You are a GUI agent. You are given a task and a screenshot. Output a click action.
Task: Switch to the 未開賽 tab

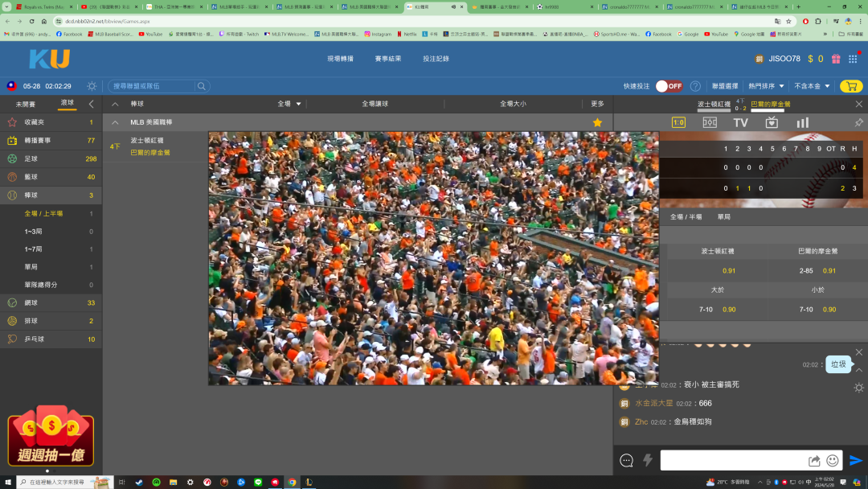26,104
